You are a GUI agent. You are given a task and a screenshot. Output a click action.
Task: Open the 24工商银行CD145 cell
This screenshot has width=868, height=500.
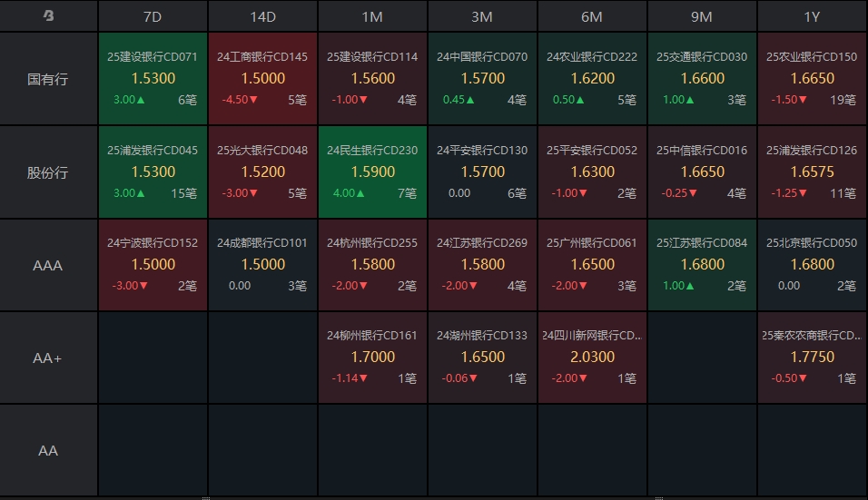[263, 79]
